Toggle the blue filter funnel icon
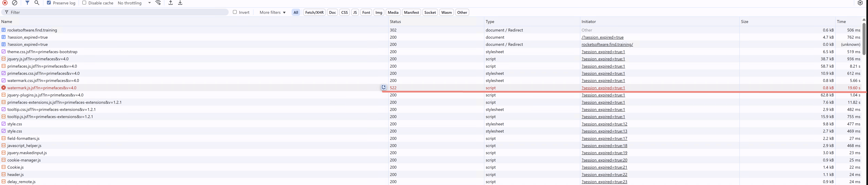Screen dimensions: 868x185 27,3
